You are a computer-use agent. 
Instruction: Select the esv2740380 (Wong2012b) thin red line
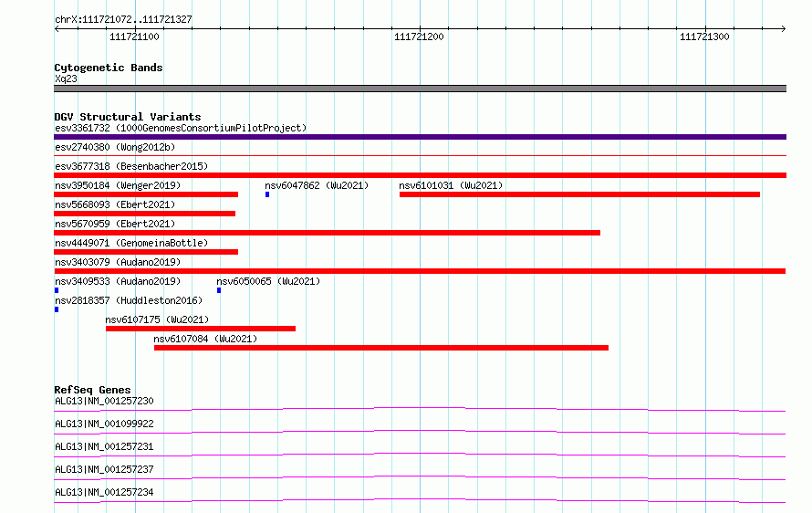(420, 155)
